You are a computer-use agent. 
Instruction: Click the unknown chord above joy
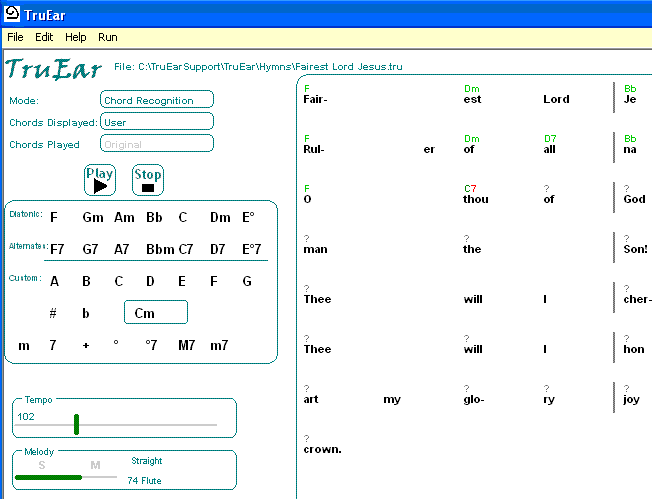[x=627, y=388]
